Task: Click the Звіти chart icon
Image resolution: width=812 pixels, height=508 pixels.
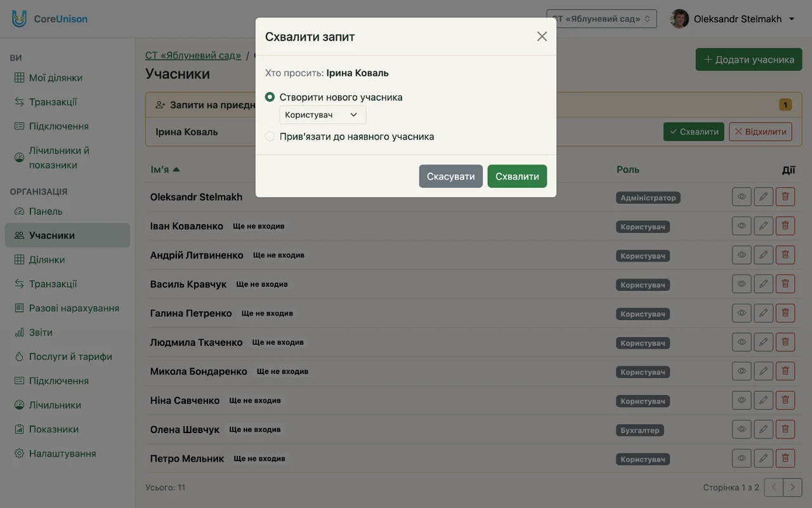Action: pyautogui.click(x=19, y=333)
